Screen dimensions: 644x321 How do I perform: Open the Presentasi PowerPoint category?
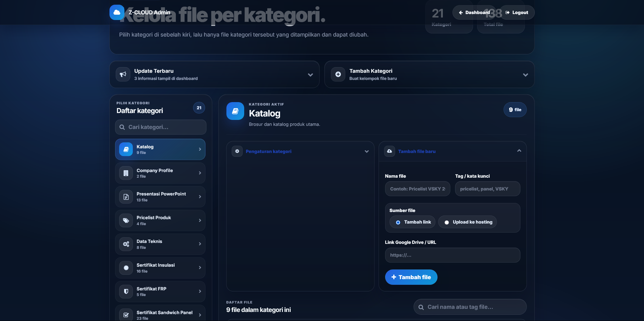(x=160, y=197)
